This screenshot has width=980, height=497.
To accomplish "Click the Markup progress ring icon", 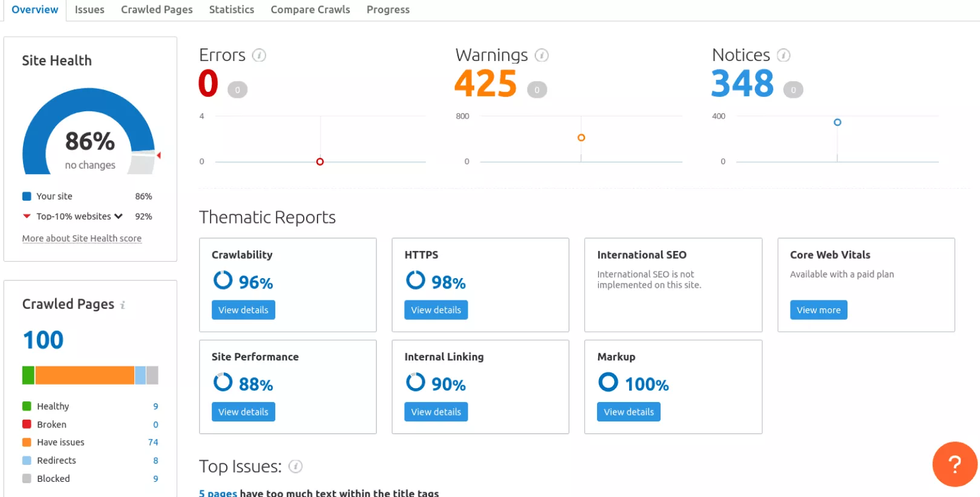I will [x=608, y=382].
